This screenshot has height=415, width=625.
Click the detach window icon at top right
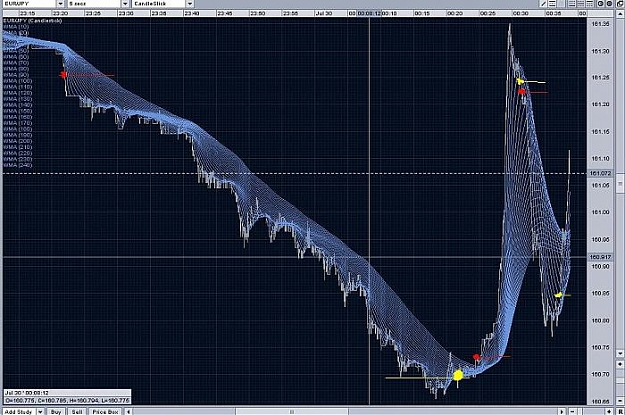(620, 4)
